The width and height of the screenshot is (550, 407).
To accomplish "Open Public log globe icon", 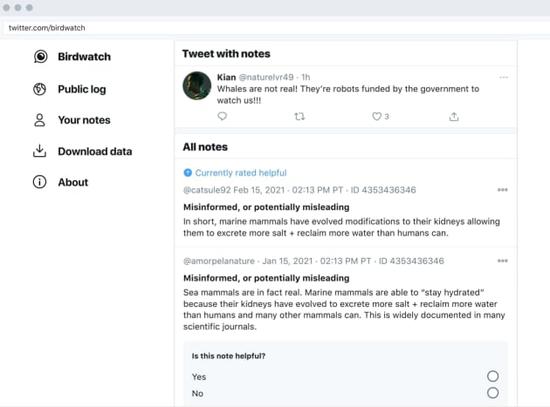I will pos(40,89).
